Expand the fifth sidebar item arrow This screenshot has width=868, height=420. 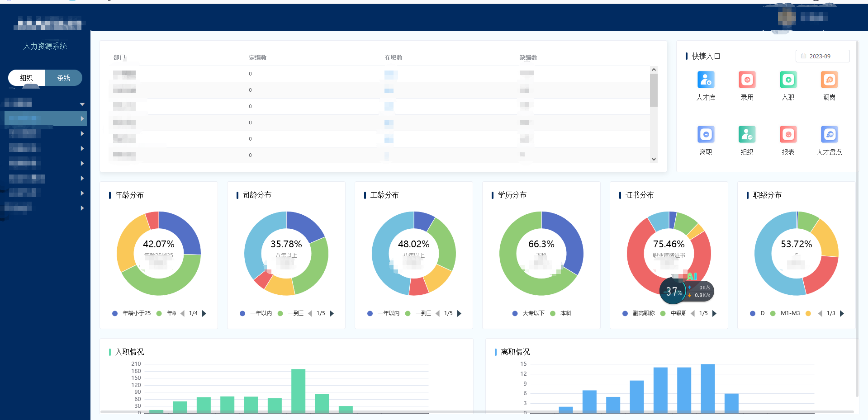82,163
